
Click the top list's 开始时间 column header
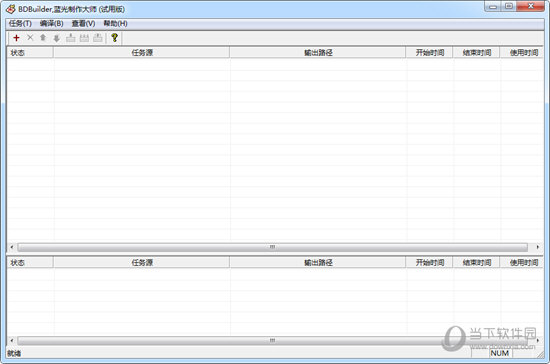click(429, 53)
